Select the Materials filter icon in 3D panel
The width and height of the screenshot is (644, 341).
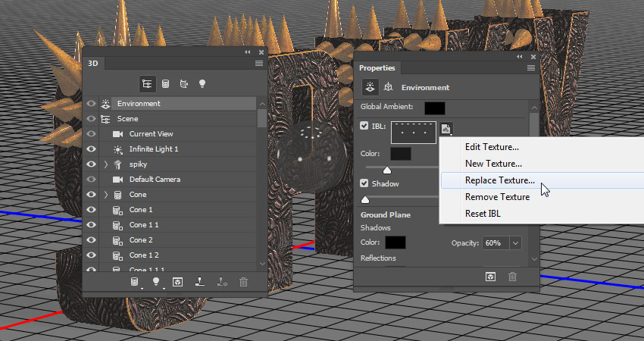pyautogui.click(x=184, y=84)
